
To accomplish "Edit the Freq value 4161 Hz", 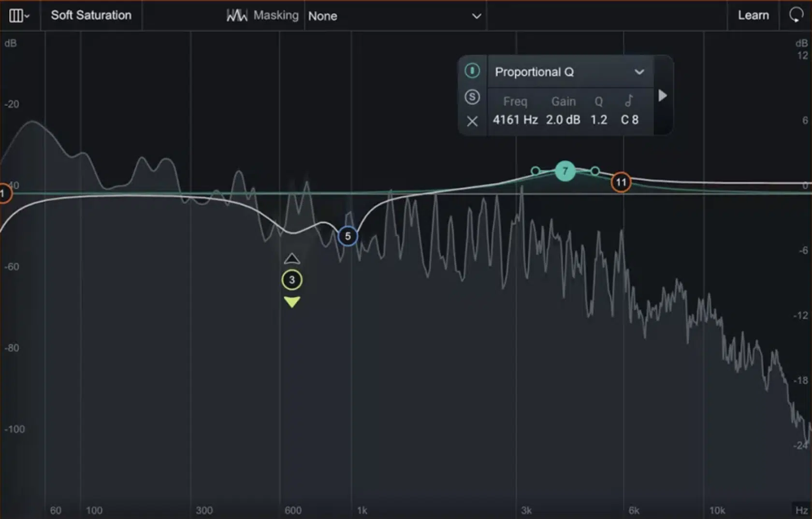I will point(515,120).
